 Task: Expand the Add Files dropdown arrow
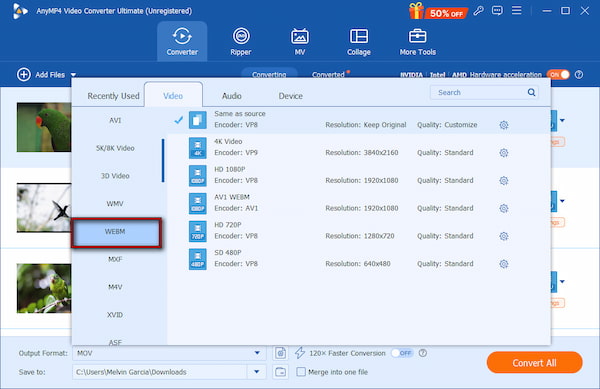coord(73,75)
